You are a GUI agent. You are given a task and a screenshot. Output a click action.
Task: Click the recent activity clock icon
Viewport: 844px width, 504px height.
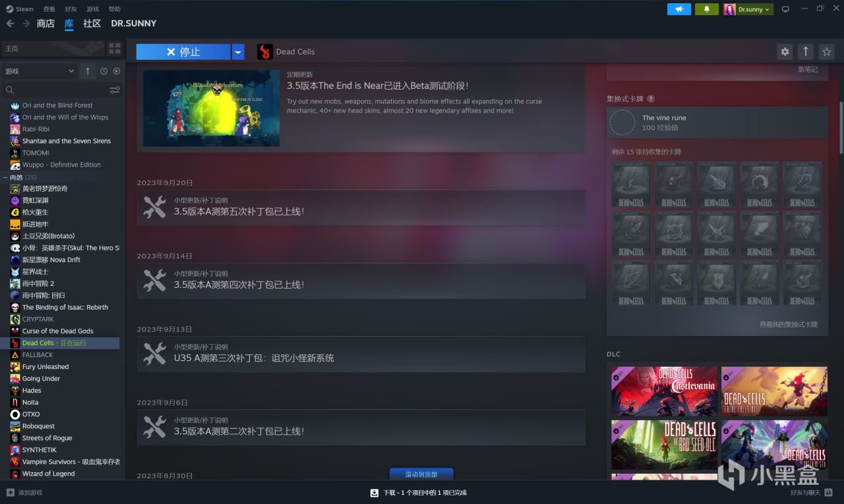click(104, 71)
